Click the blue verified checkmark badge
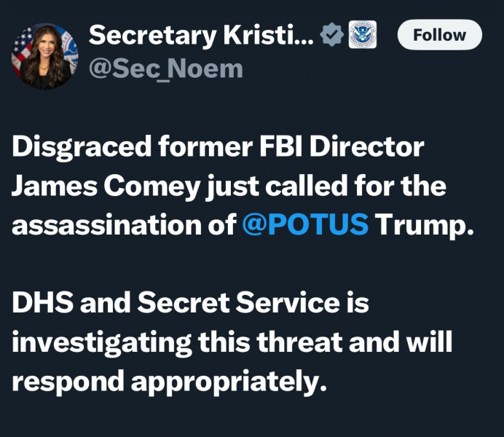Screen dimensions: 504x437 coord(332,35)
